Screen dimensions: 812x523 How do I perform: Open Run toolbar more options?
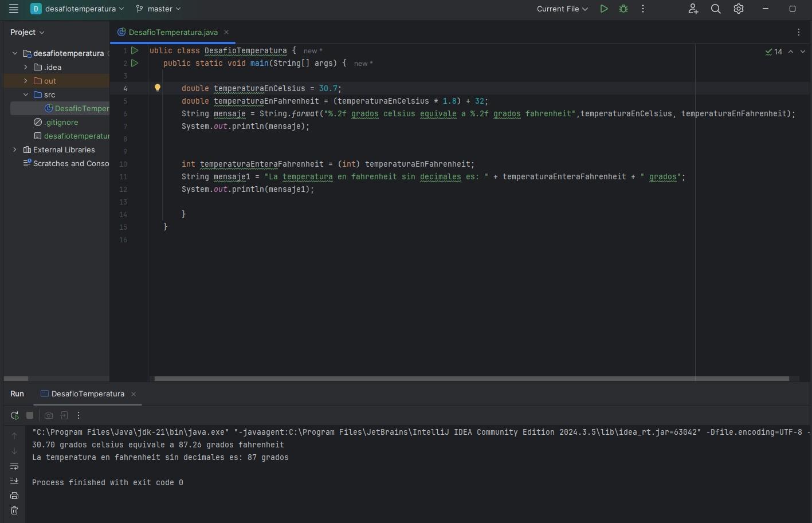[x=79, y=415]
